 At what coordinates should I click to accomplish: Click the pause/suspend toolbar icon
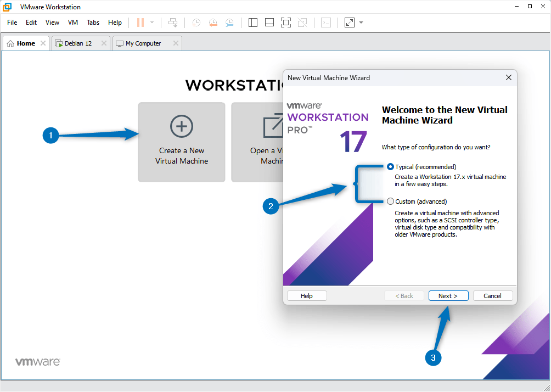click(x=140, y=23)
